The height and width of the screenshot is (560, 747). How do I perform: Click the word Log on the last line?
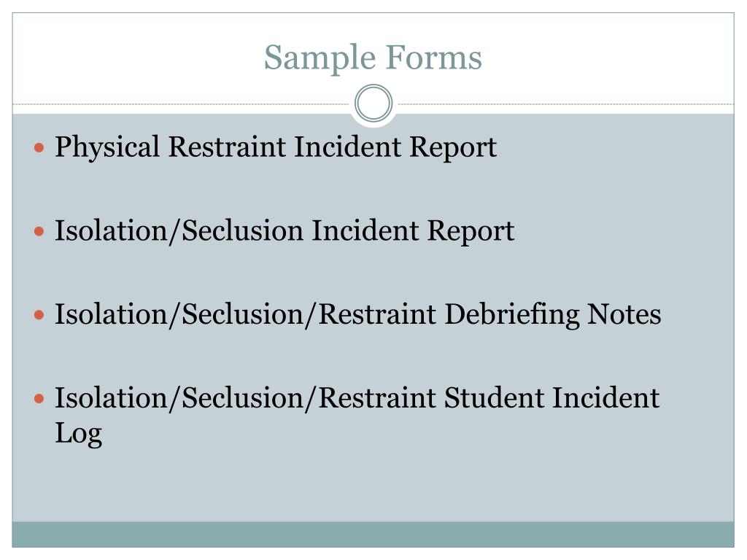point(79,435)
